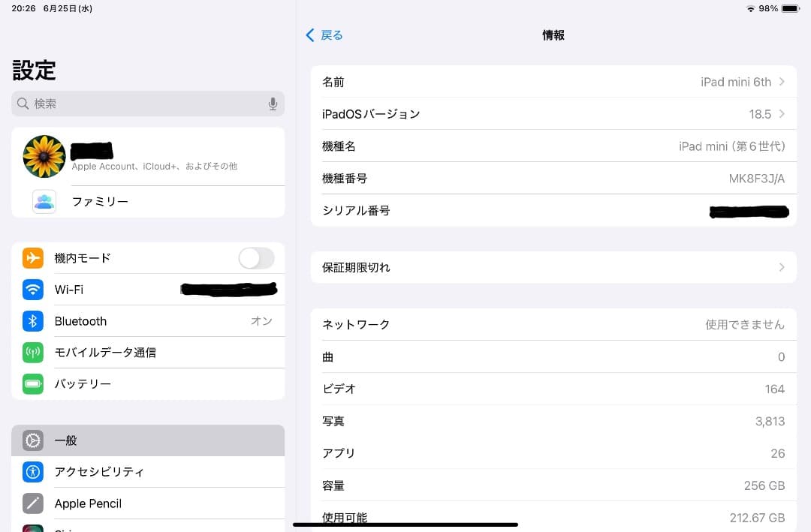Open the 名前 row showing iPad mini 6th
The height and width of the screenshot is (532, 811).
[553, 82]
